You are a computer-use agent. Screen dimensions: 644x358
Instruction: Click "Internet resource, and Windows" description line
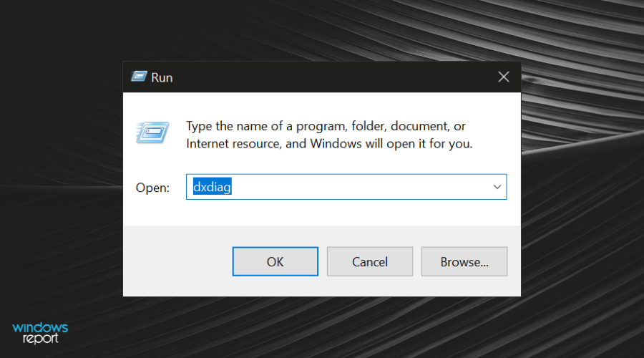pos(274,143)
